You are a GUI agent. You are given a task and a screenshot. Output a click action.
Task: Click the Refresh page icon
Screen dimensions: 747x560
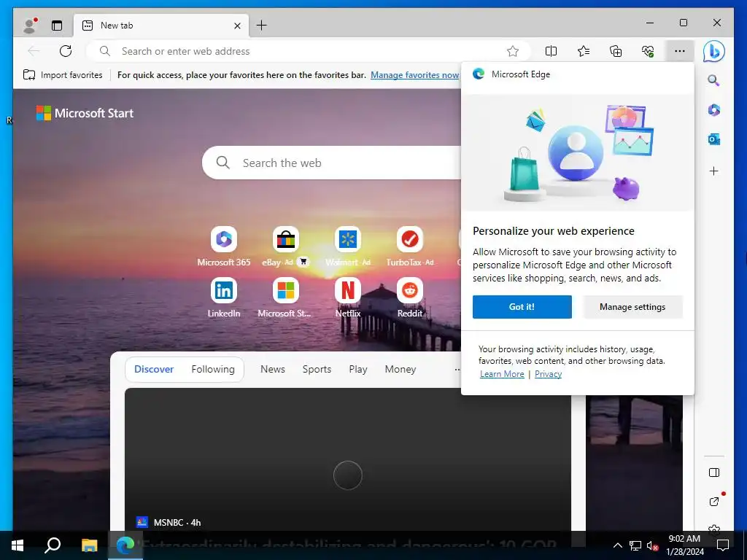click(x=66, y=51)
